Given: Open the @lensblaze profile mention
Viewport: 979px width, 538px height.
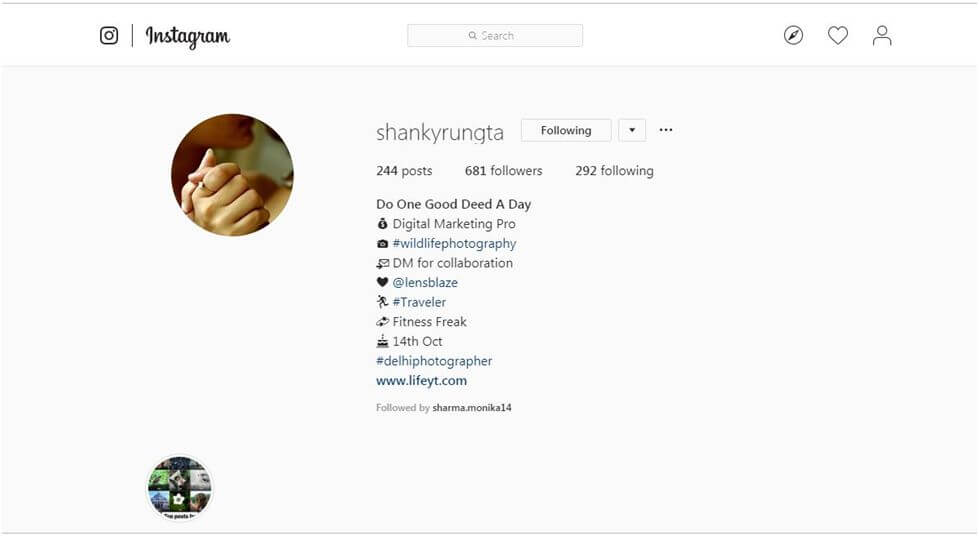Looking at the screenshot, I should click(x=425, y=283).
